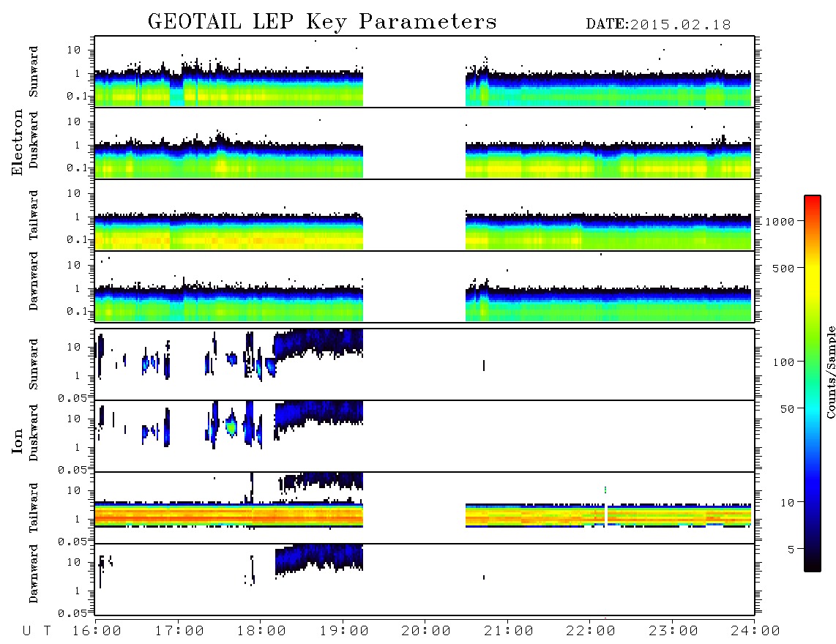Select the Electron "Duskward" panel label
The image size is (836, 644).
(34, 141)
